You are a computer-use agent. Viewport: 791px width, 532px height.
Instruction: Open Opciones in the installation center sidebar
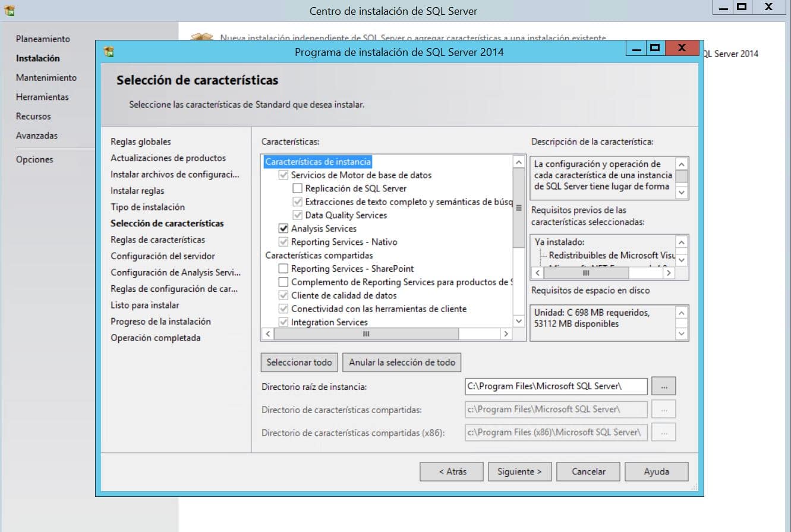(34, 159)
